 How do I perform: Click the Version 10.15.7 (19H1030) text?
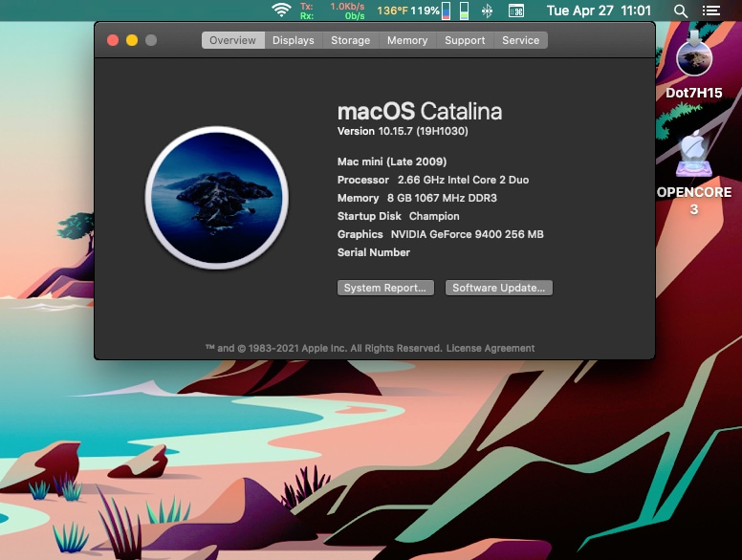[403, 131]
